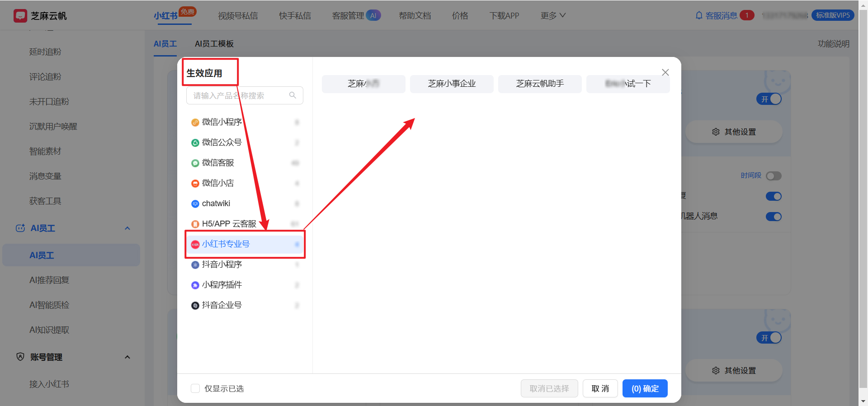Viewport: 868px width, 406px height.
Task: Open the 小红书 top tab
Action: (x=165, y=16)
